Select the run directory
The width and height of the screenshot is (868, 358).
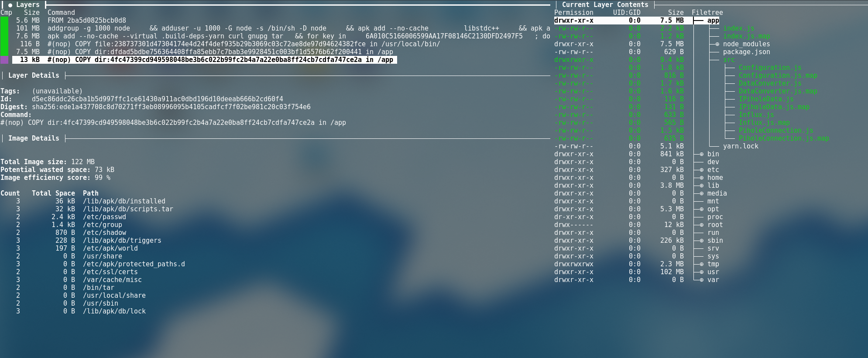tap(713, 233)
